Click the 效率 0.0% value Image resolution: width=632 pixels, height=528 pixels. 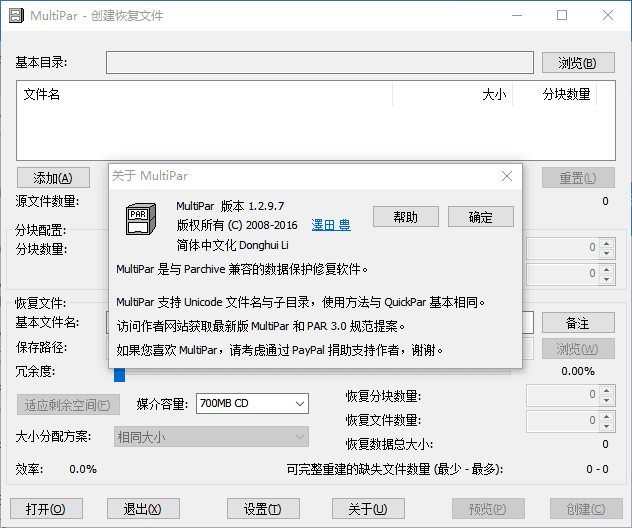[83, 469]
